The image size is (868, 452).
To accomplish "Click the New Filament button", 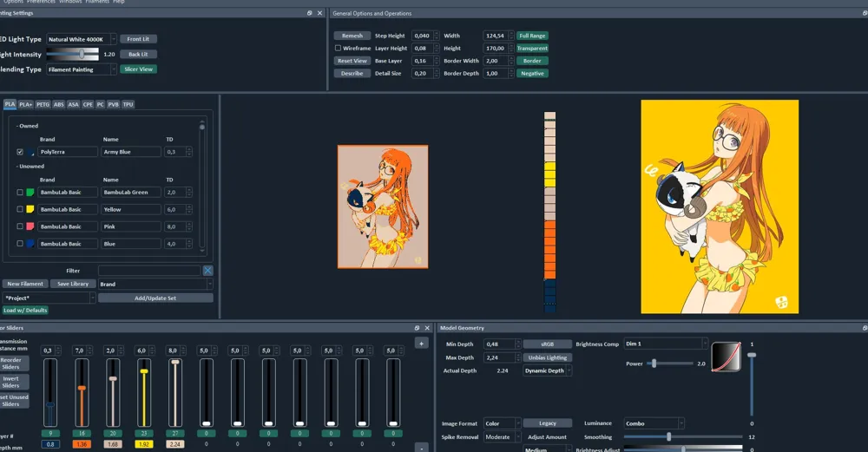I will [x=25, y=285].
